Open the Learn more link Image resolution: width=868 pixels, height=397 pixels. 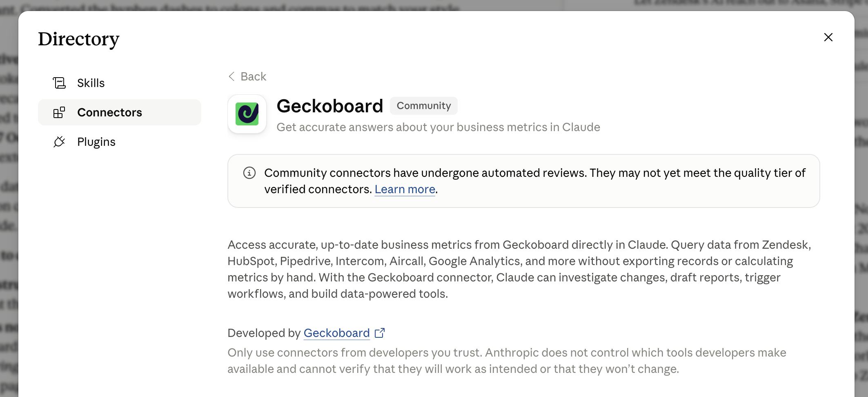[x=405, y=190]
